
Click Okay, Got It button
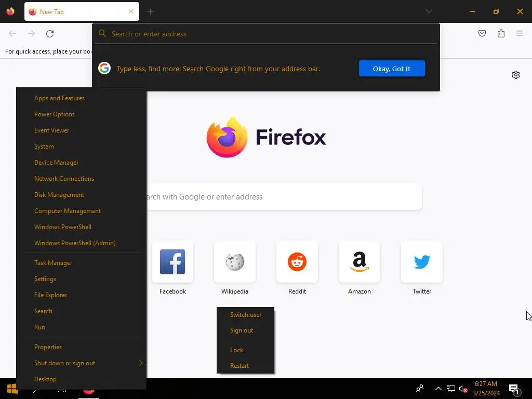tap(392, 69)
